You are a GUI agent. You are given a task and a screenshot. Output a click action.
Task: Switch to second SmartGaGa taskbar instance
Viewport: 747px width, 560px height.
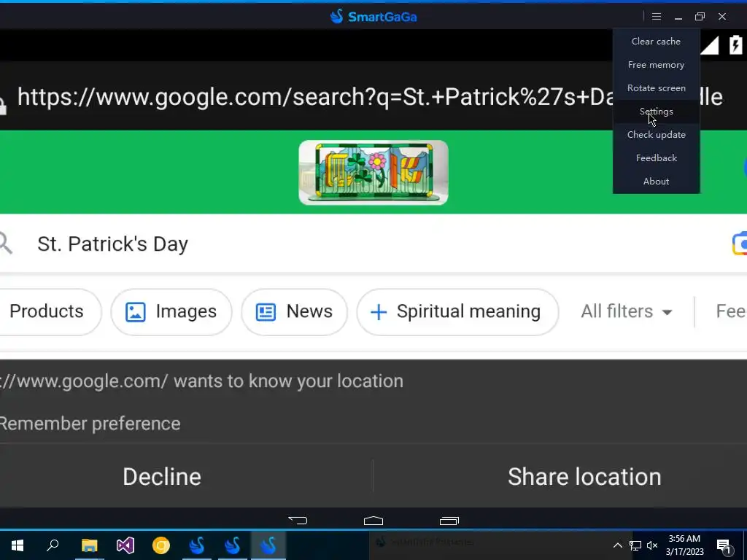pos(233,545)
